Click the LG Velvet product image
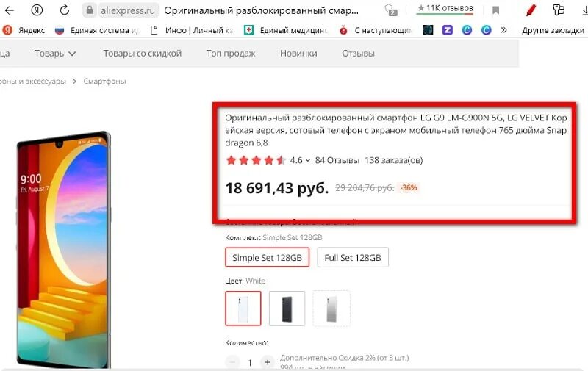The height and width of the screenshot is (371, 588). [x=64, y=249]
